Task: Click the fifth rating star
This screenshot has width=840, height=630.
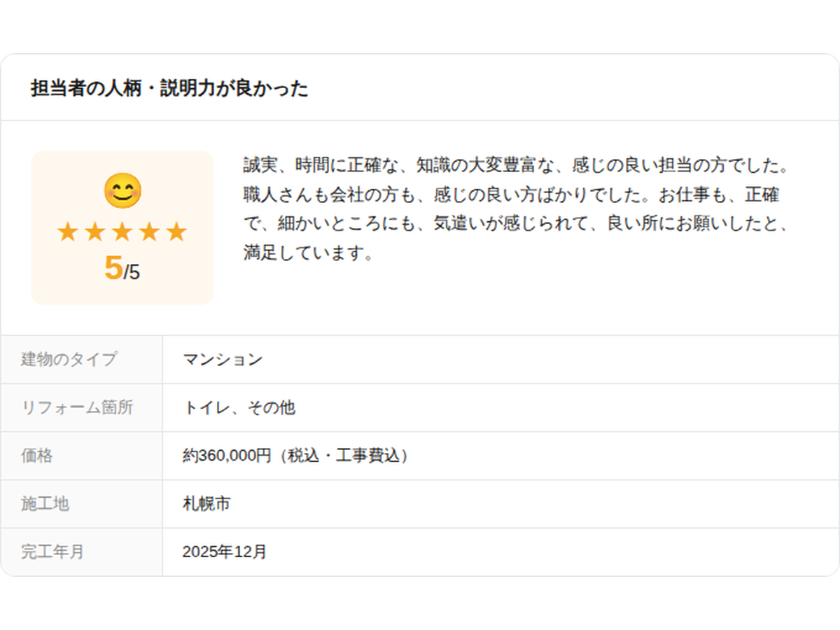Action: 176,232
